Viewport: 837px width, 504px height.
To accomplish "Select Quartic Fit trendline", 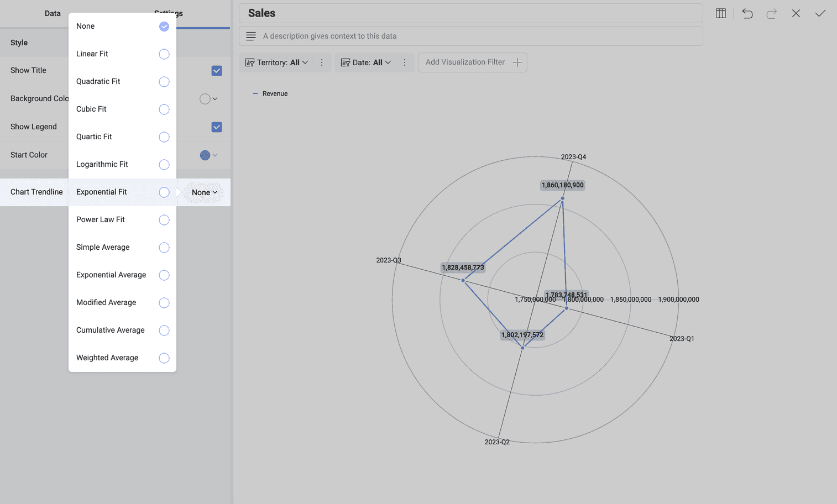I will pos(122,137).
